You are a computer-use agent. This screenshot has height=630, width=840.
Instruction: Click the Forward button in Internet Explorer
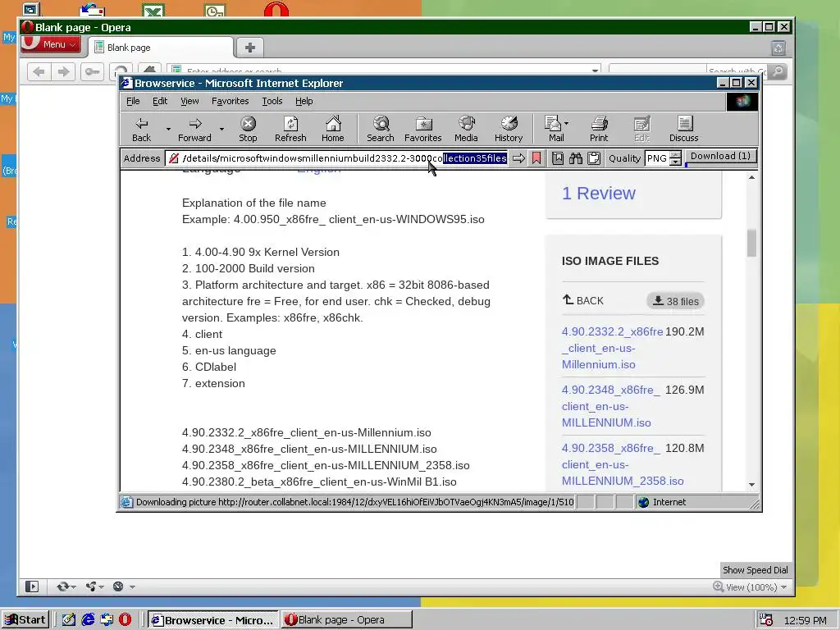[194, 129]
